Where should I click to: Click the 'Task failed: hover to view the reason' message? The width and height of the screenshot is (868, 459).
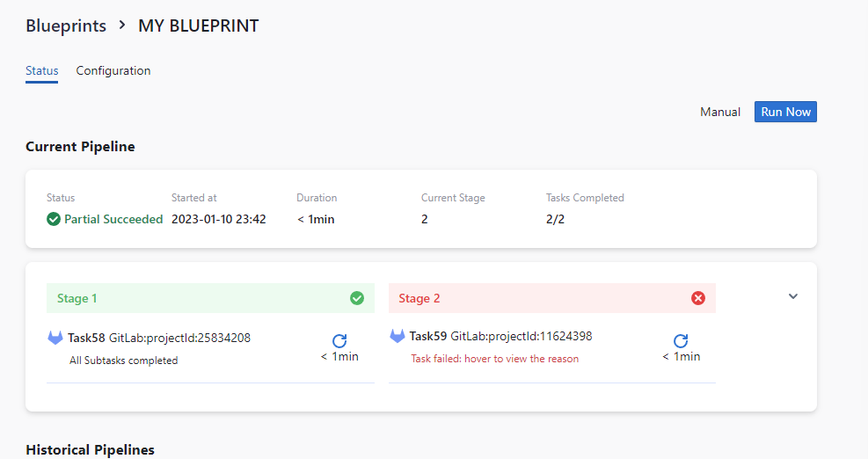click(494, 359)
